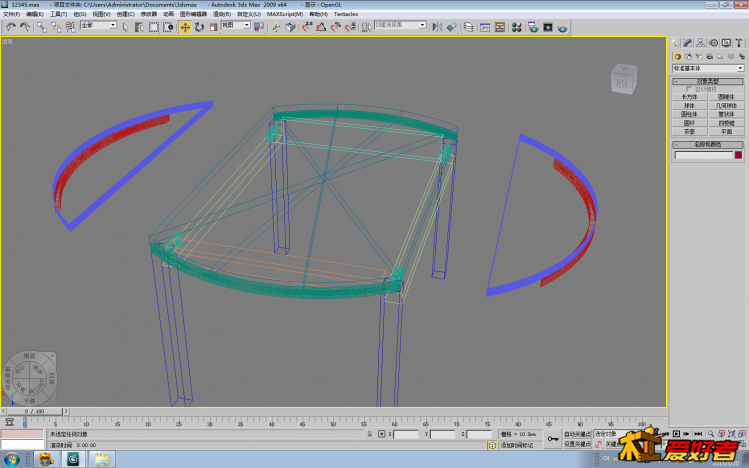Collapse the 对象类型 rollout
749x468 pixels.
coord(707,81)
